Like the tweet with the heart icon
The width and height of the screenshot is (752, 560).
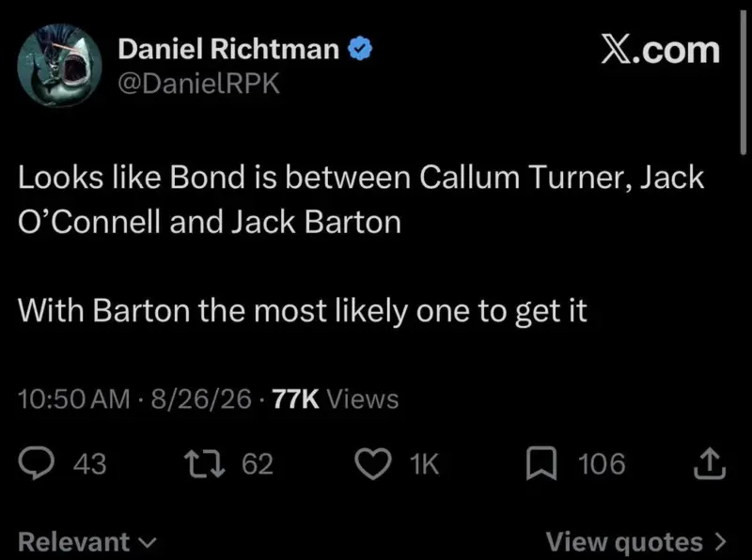click(x=372, y=463)
